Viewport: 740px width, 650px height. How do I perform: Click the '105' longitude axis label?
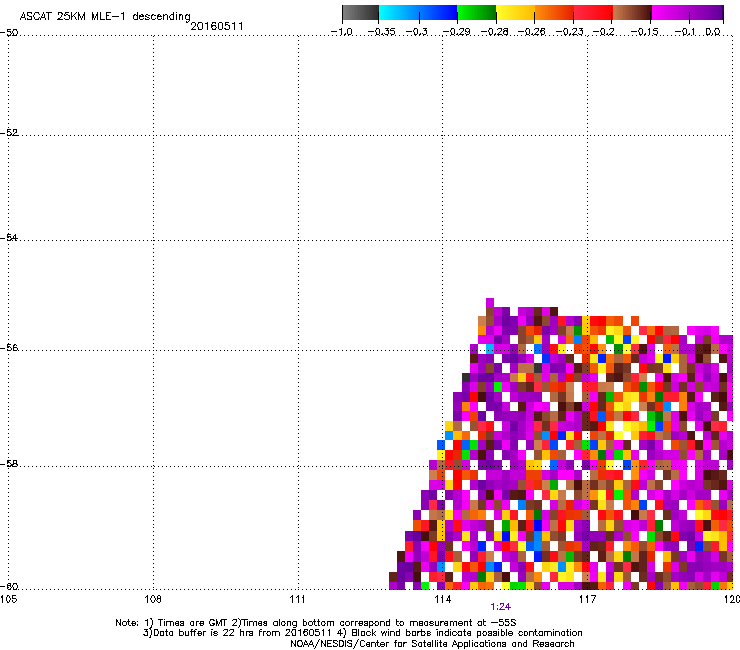8,599
